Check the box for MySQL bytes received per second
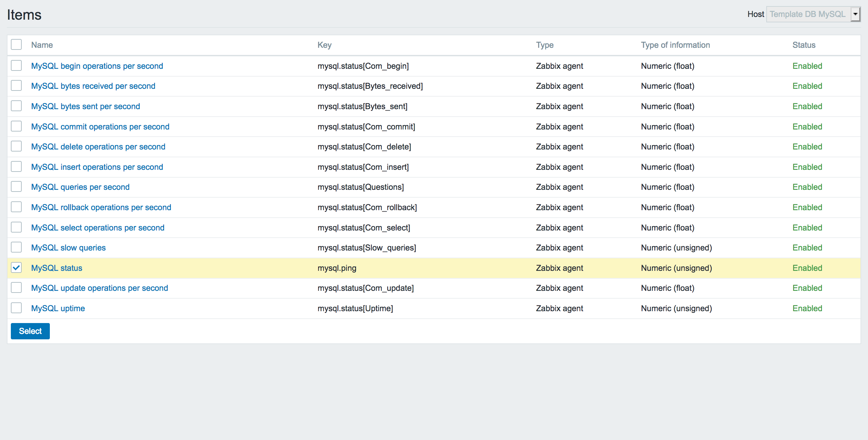Viewport: 868px width, 440px height. pos(16,85)
